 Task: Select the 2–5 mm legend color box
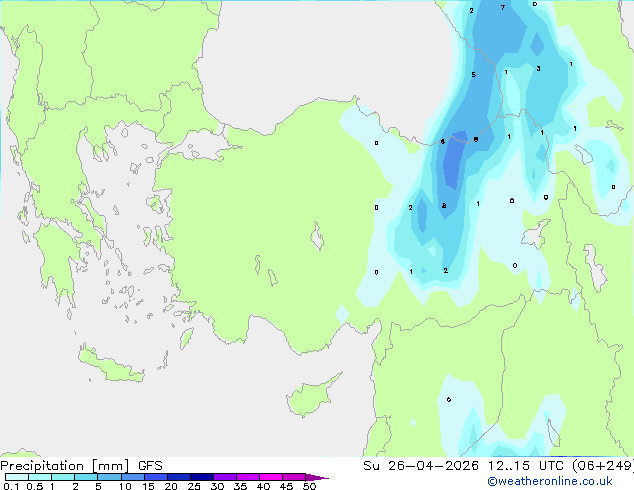[86, 477]
